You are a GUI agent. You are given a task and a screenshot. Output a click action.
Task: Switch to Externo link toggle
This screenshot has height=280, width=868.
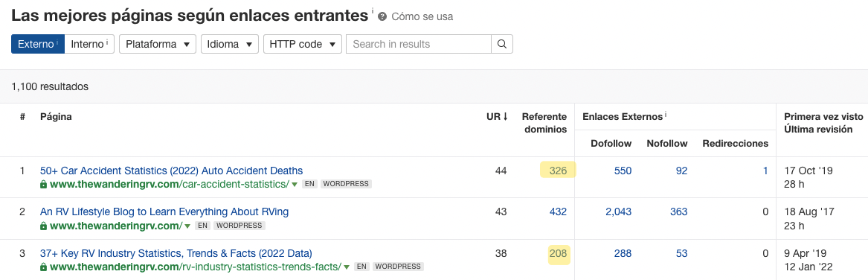click(x=38, y=45)
